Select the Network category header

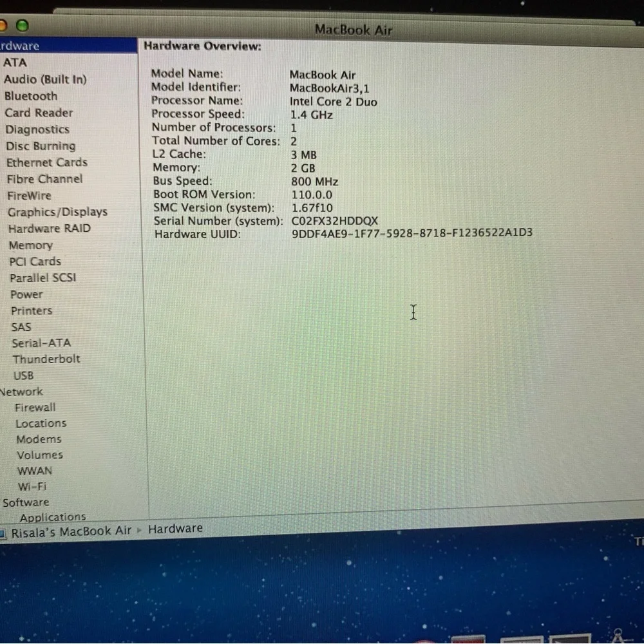coord(21,392)
